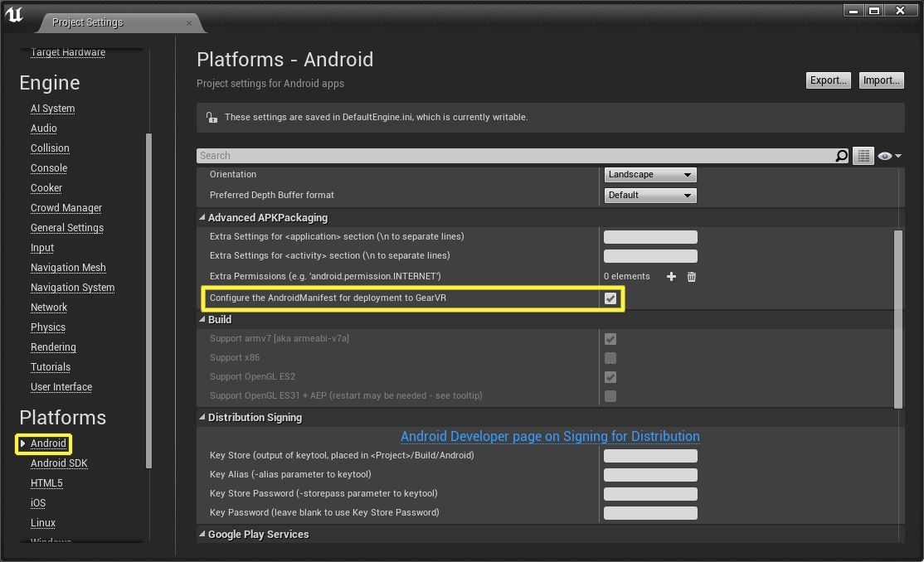Collapse the Advanced APKPackaging section
Viewport: 924px width, 562px height.
[x=202, y=217]
